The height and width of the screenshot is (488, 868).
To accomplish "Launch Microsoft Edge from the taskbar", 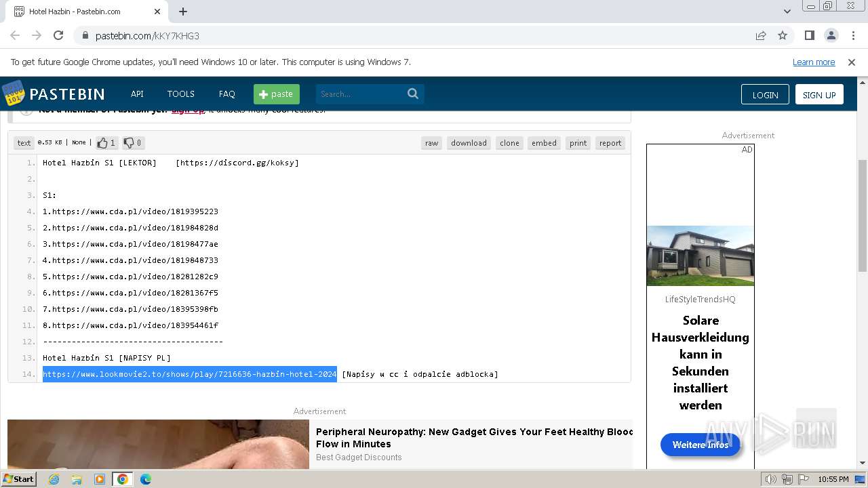I will (x=146, y=479).
